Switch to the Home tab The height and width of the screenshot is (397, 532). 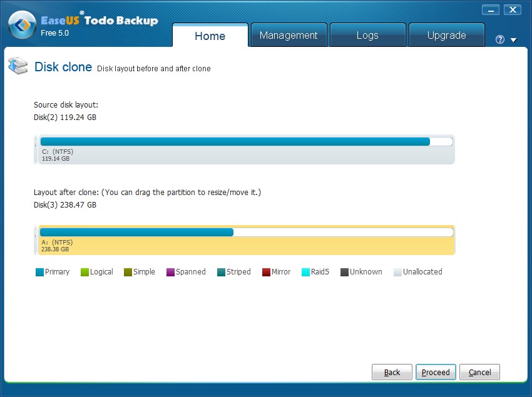coord(210,36)
